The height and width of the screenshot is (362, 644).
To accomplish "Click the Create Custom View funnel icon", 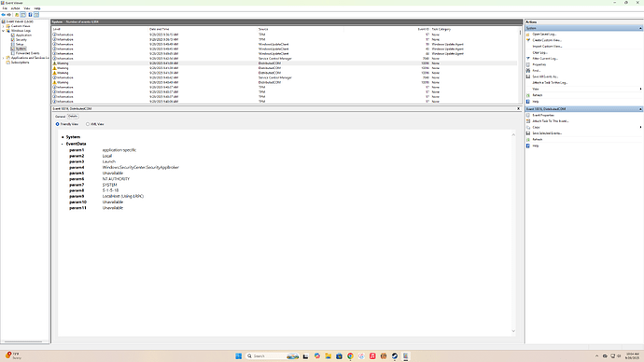I will tap(528, 40).
